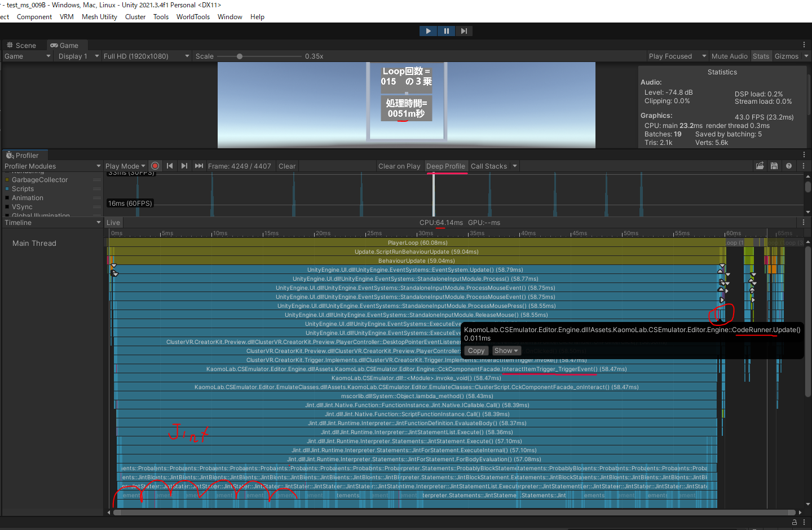The image size is (812, 530).
Task: Open the Window menu
Action: coord(230,16)
